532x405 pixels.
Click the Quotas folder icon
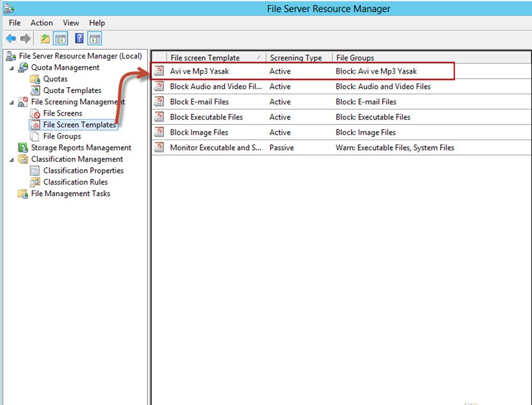[x=35, y=79]
